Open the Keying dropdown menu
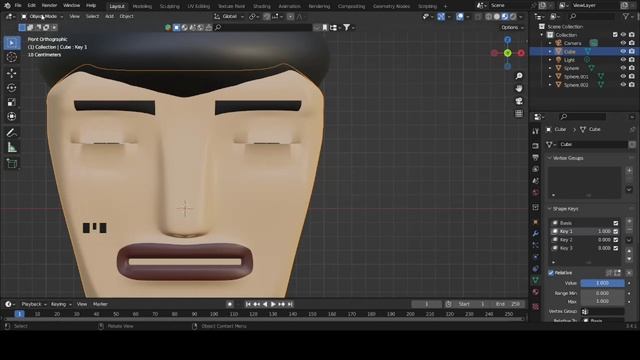Viewport: 640px width, 360px height. tap(61, 304)
